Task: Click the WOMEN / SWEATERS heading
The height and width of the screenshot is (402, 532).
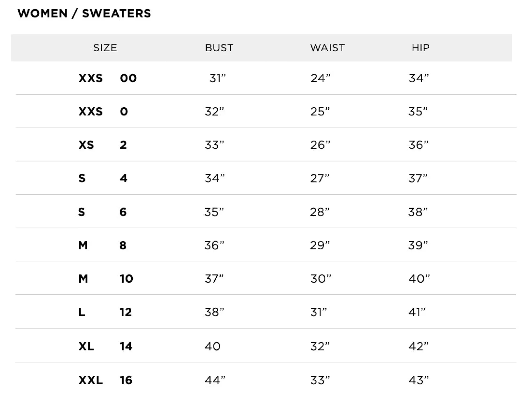Action: [84, 13]
